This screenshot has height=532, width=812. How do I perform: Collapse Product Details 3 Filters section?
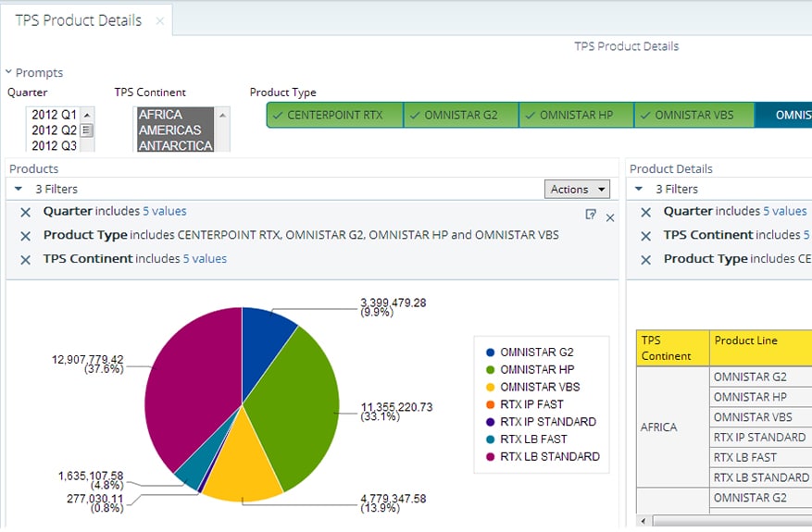pos(639,189)
